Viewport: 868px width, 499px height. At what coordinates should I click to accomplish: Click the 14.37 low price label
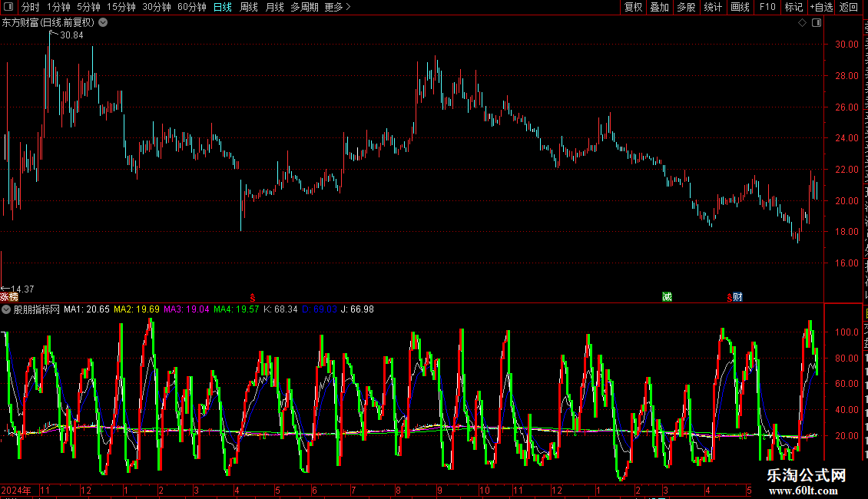coord(22,289)
